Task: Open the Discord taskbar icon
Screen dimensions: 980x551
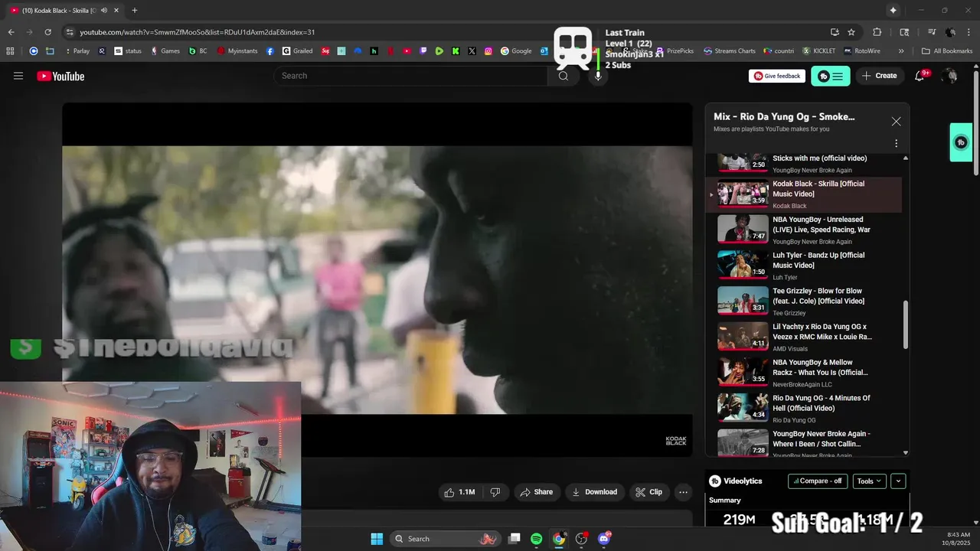Action: (604, 539)
